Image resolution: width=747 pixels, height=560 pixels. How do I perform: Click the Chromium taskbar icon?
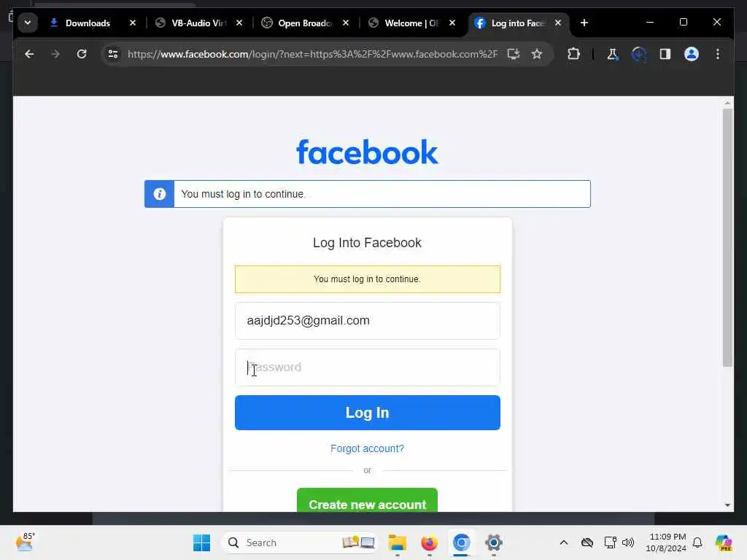click(461, 542)
